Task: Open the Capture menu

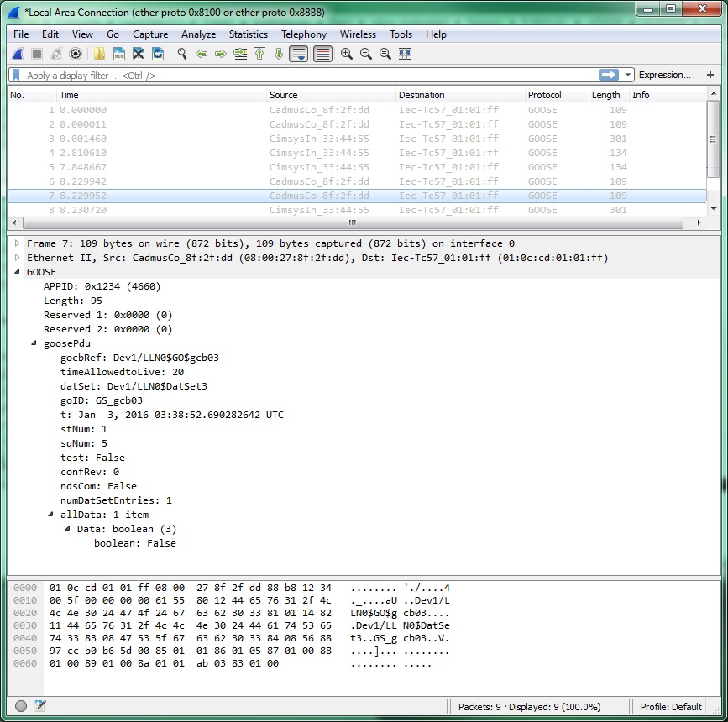Action: [x=150, y=34]
